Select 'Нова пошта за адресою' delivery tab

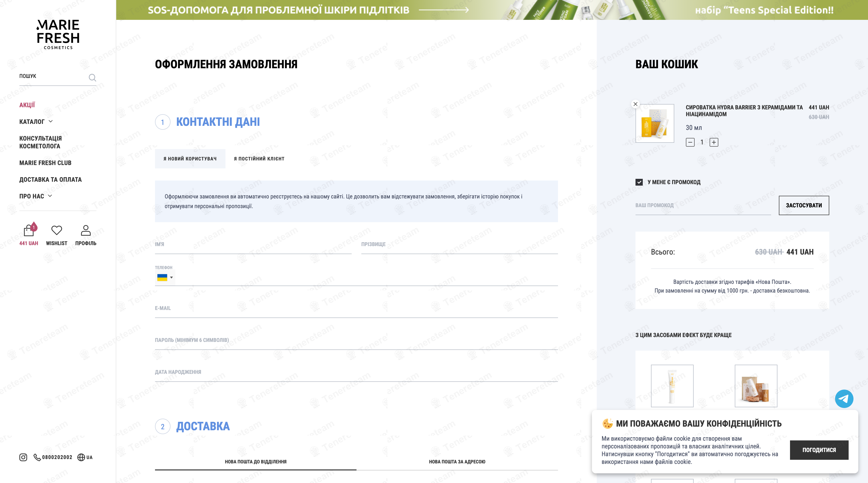pos(457,461)
